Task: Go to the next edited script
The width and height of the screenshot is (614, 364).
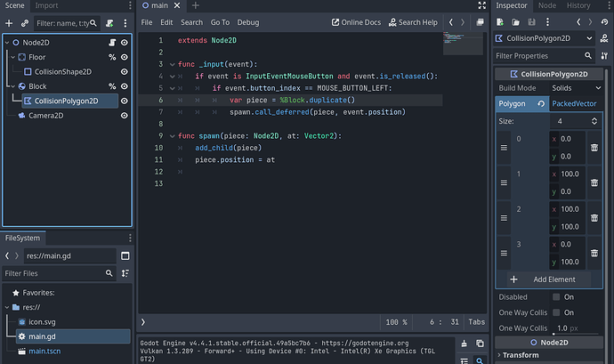Action: [463, 22]
